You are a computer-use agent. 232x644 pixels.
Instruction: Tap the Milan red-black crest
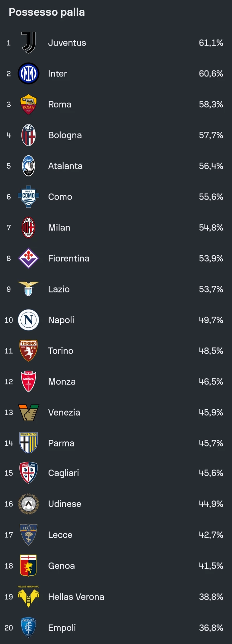tap(28, 227)
